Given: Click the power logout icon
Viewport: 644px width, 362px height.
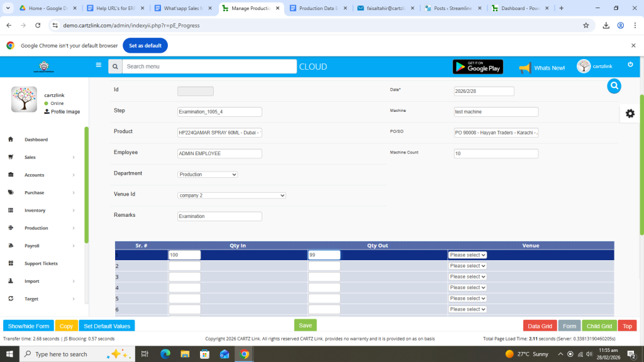Looking at the screenshot, I should [630, 65].
